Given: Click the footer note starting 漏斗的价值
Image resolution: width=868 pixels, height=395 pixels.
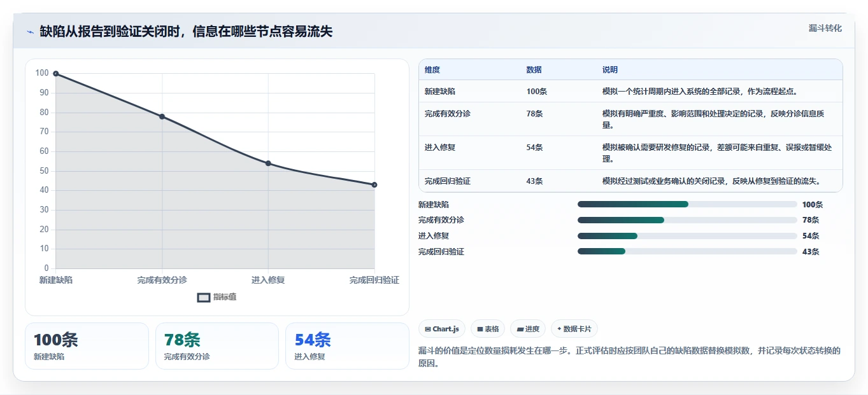Looking at the screenshot, I should point(630,357).
